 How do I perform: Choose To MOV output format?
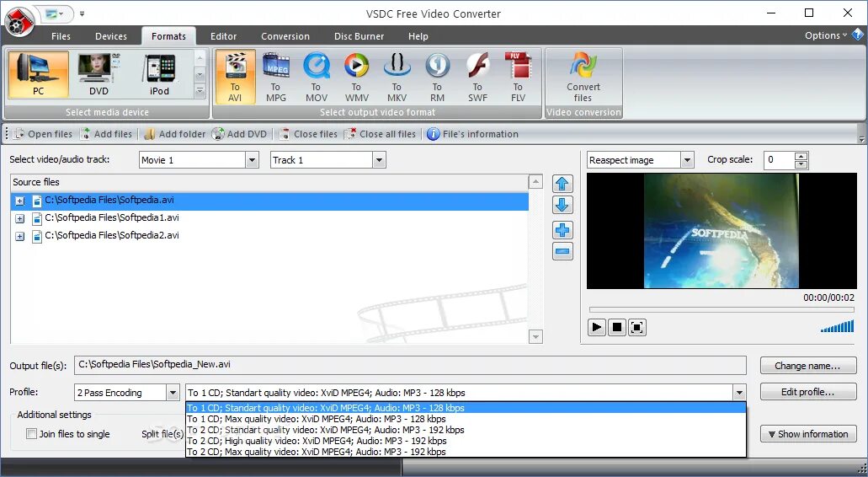click(316, 77)
